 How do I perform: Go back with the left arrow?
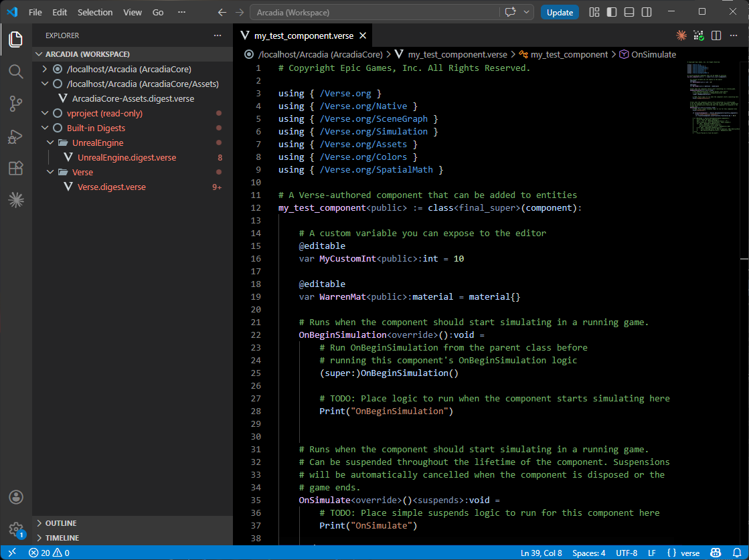click(x=222, y=13)
